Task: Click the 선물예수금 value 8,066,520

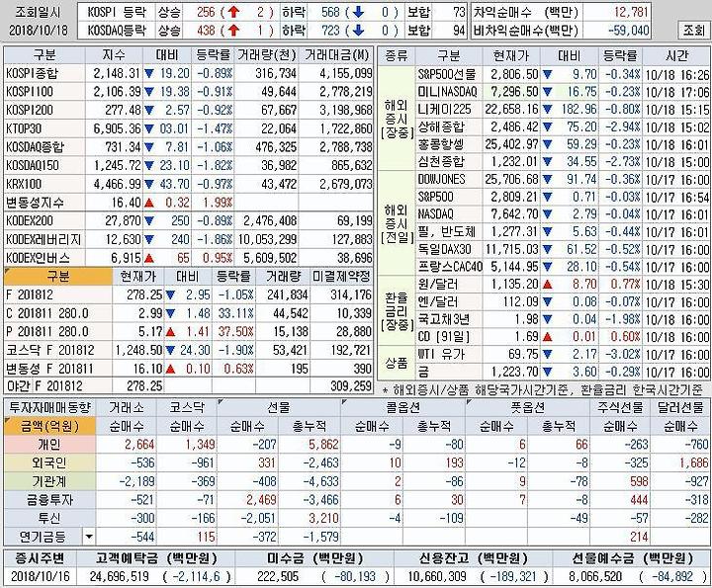Action: [x=595, y=577]
